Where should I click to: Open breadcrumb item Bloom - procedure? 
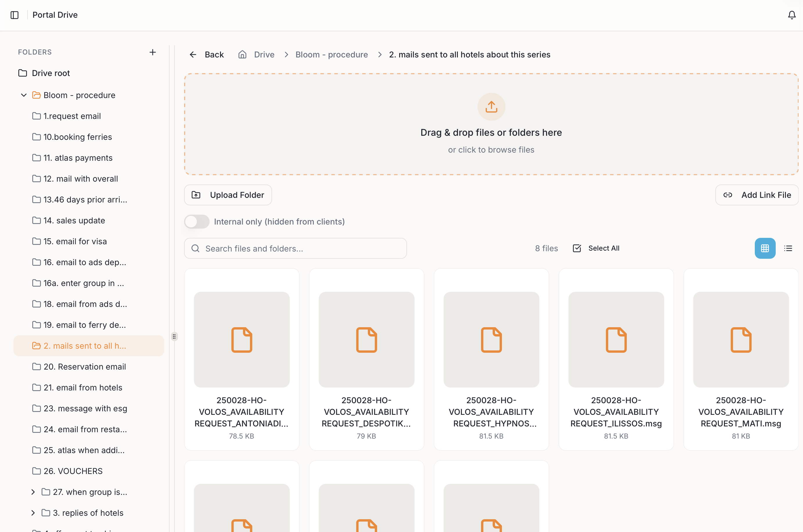(x=331, y=54)
